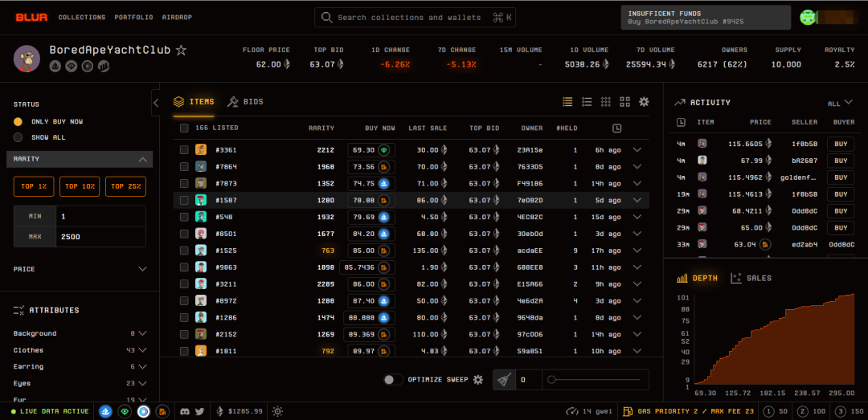
Task: Open optimize sweep settings gear
Action: pyautogui.click(x=478, y=380)
